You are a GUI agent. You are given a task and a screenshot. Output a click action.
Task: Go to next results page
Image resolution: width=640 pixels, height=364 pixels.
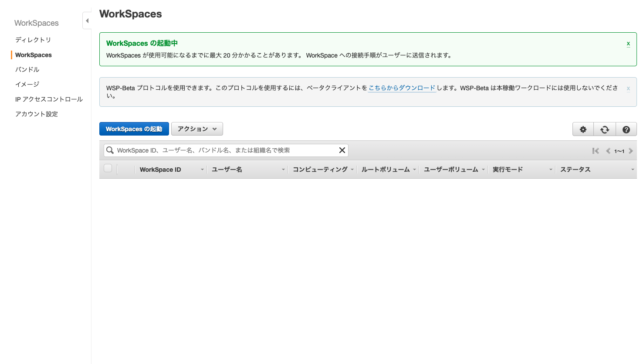coord(631,151)
